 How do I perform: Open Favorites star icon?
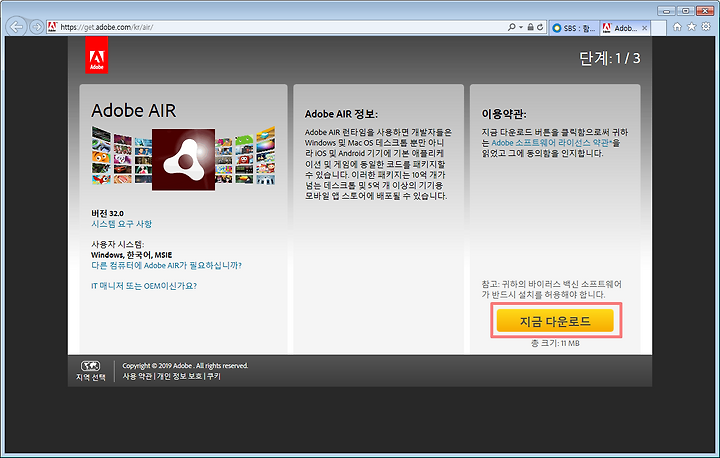coord(692,27)
